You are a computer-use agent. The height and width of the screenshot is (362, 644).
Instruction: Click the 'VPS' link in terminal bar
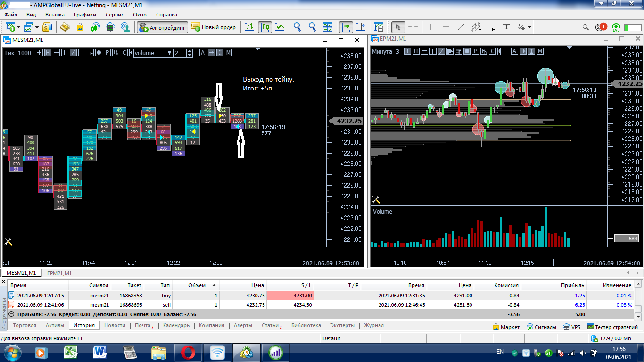click(572, 327)
